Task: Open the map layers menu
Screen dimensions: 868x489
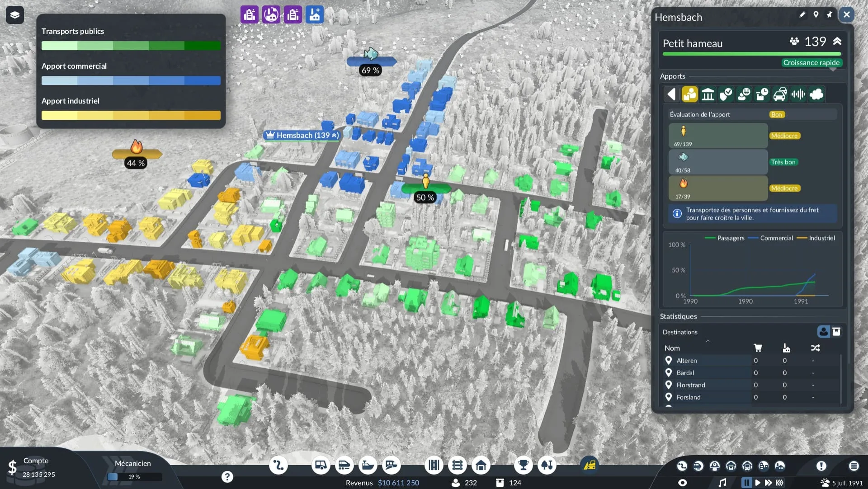Action: (14, 15)
